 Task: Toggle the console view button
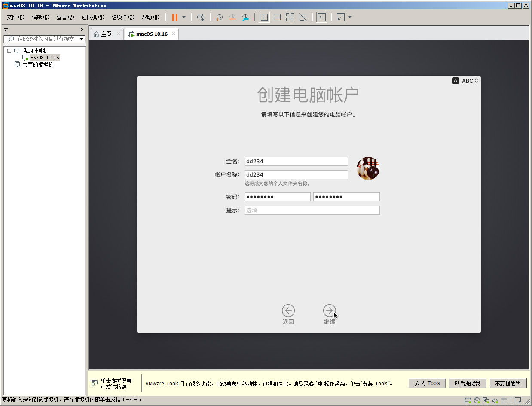point(321,17)
